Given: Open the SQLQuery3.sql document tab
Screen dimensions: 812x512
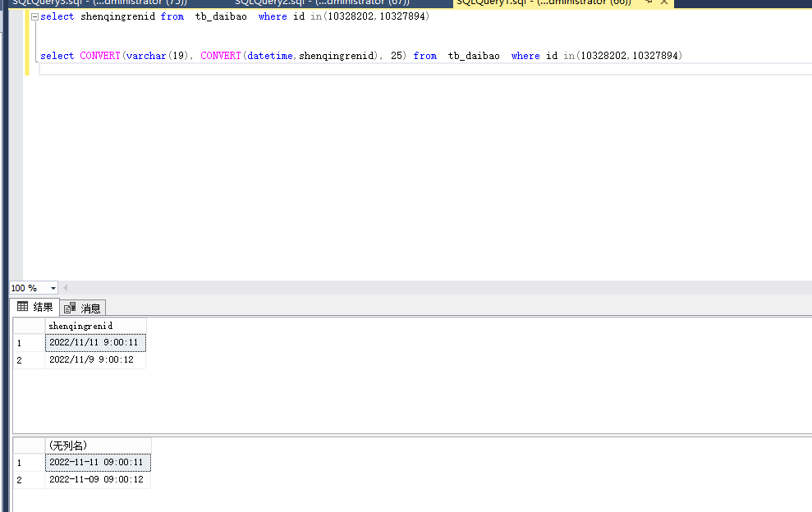Looking at the screenshot, I should tap(99, 2).
